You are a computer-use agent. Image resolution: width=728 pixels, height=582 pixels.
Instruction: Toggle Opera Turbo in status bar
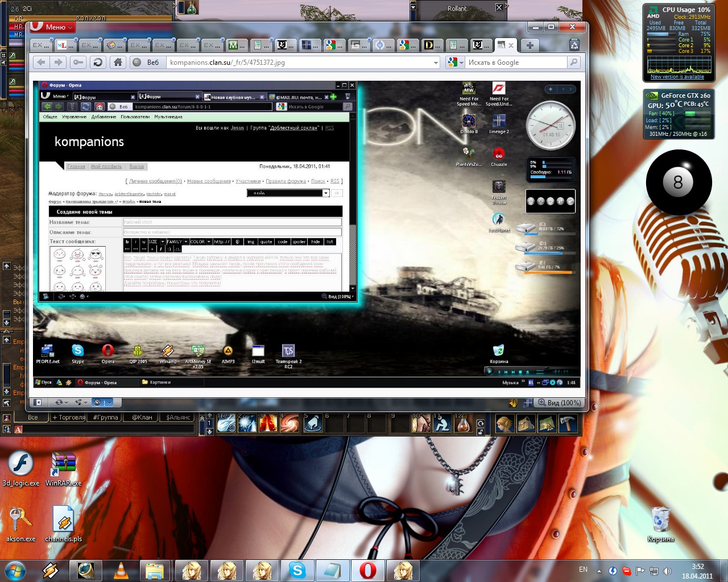103,402
